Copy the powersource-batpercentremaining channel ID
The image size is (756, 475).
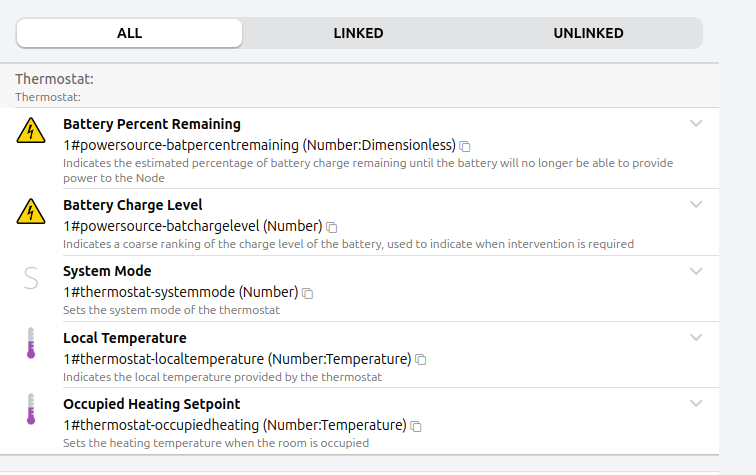465,145
